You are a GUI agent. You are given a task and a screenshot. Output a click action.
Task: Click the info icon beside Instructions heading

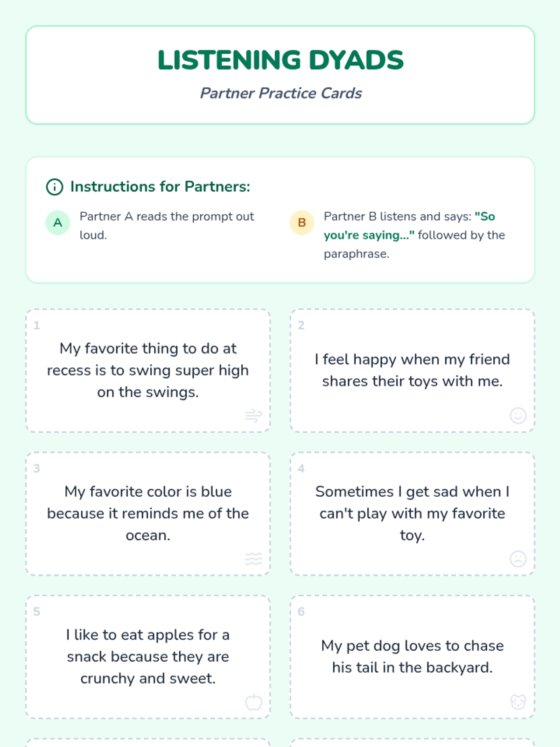pyautogui.click(x=55, y=187)
